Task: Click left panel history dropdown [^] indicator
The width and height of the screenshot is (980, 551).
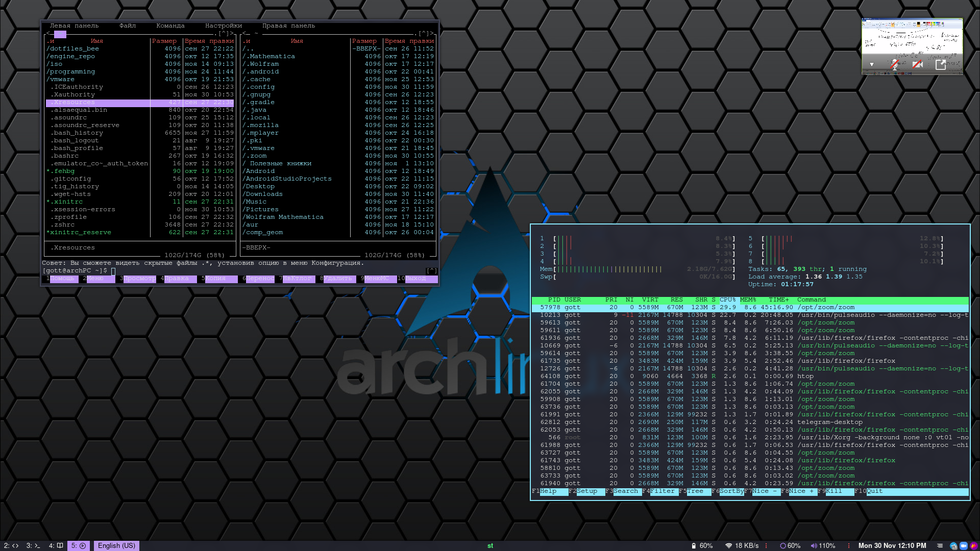Action: [x=223, y=33]
